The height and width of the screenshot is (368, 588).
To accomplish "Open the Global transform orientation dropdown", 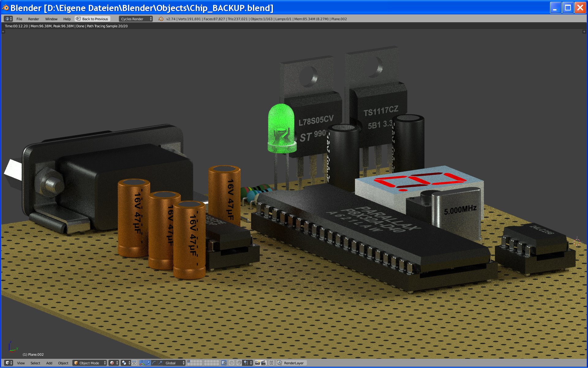I will 175,363.
